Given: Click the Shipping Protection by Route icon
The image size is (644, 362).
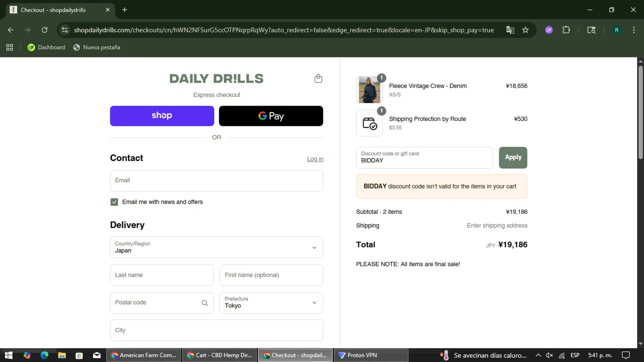Looking at the screenshot, I should (370, 123).
